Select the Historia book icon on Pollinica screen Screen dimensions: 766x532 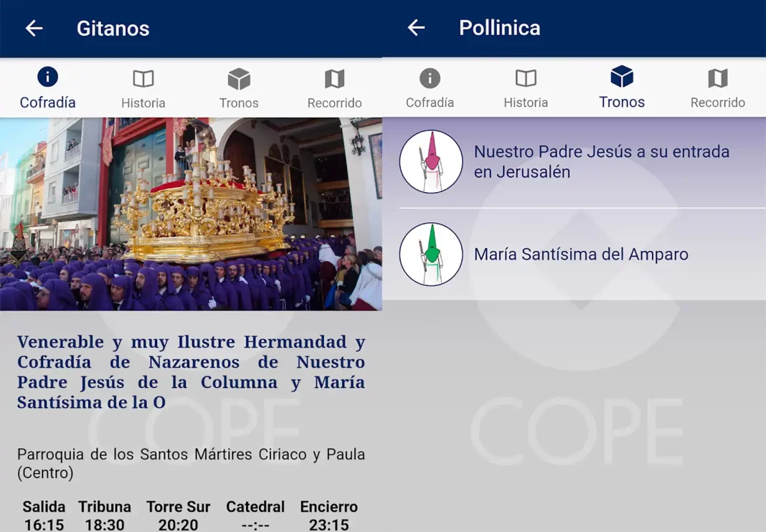pyautogui.click(x=526, y=77)
